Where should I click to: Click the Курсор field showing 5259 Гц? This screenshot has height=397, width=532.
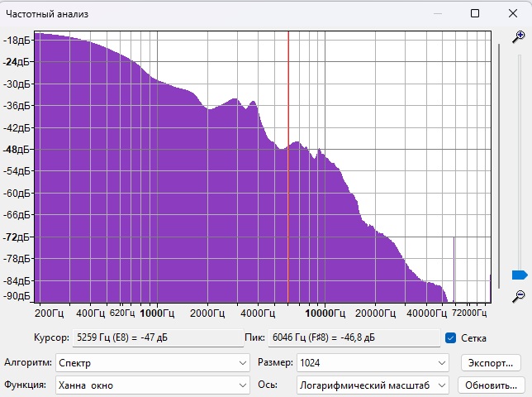pos(158,338)
